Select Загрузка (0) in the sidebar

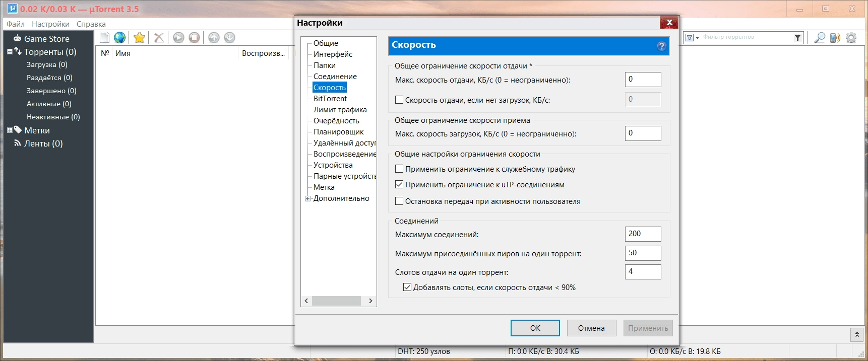(47, 64)
